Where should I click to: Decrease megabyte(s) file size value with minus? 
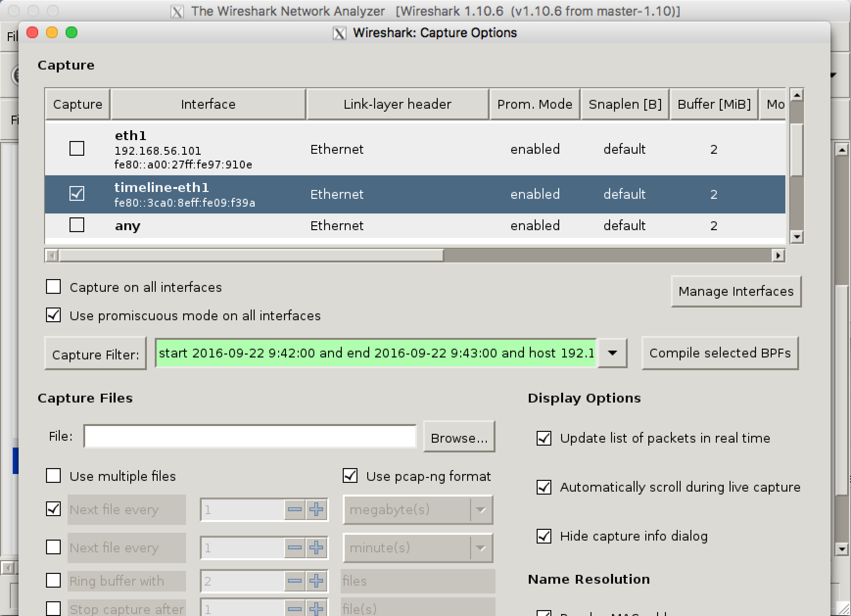click(295, 510)
